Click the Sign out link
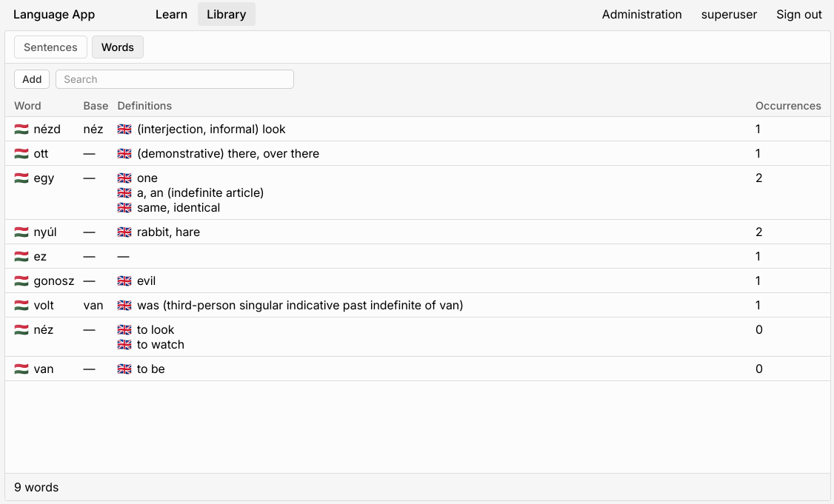The image size is (834, 504). (x=799, y=14)
